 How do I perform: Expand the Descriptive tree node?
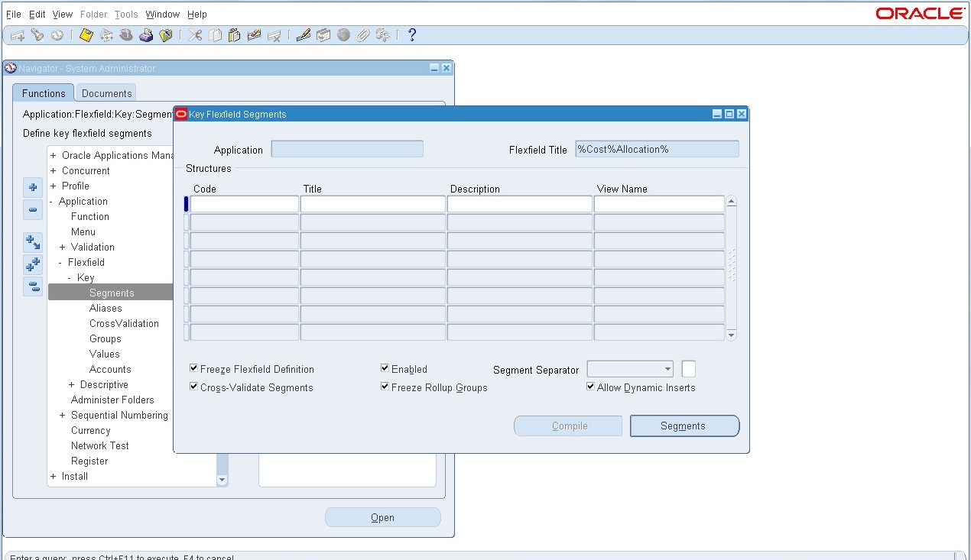pyautogui.click(x=71, y=384)
